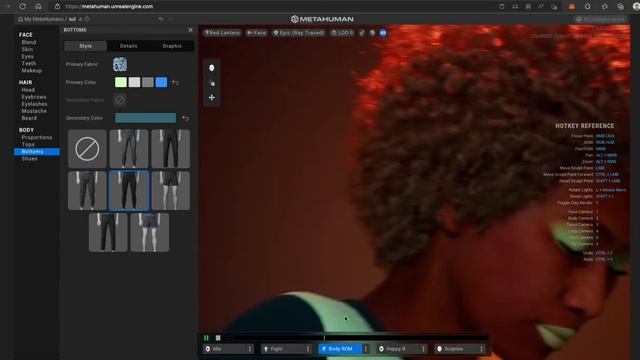
Task: Open the Primary Fabric texture swatch
Action: click(x=120, y=64)
